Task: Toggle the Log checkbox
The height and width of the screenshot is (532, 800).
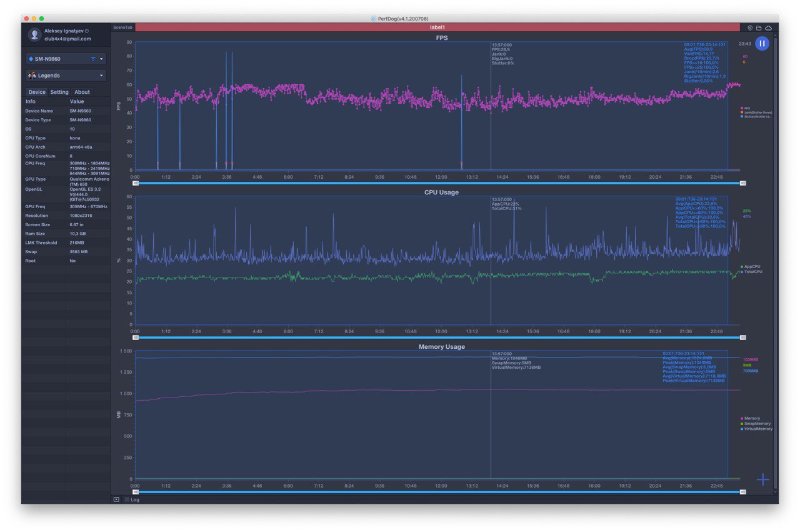Action: [126, 499]
